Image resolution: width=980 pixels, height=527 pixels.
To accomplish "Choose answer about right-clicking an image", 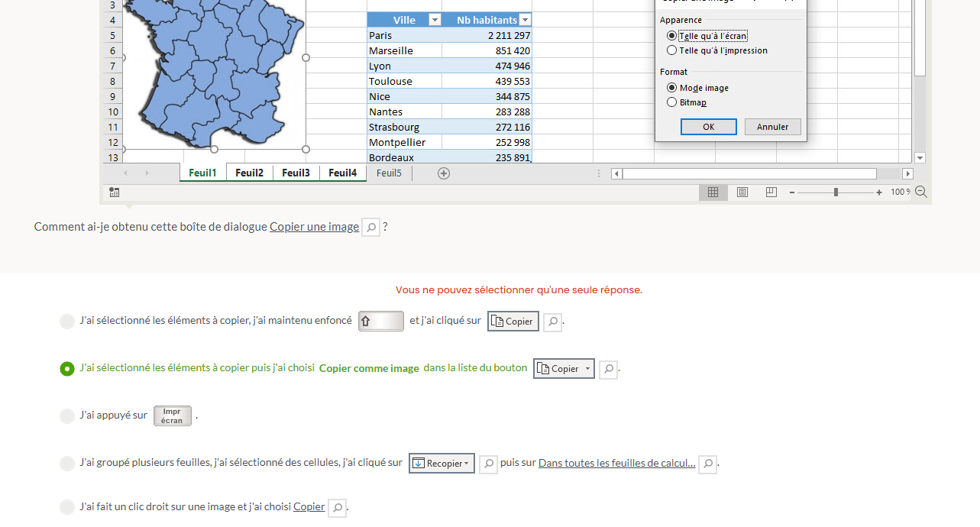I will pyautogui.click(x=67, y=507).
